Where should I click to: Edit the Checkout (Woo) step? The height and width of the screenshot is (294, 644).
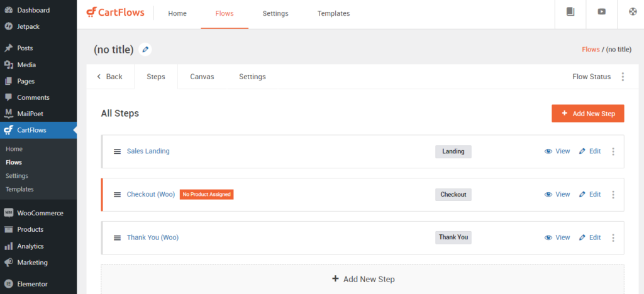coord(590,194)
